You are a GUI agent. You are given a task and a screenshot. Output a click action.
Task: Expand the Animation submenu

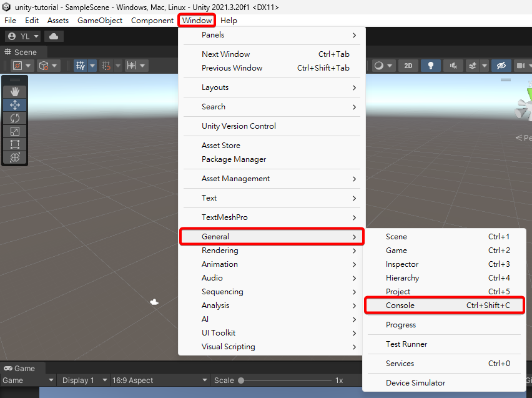point(272,264)
